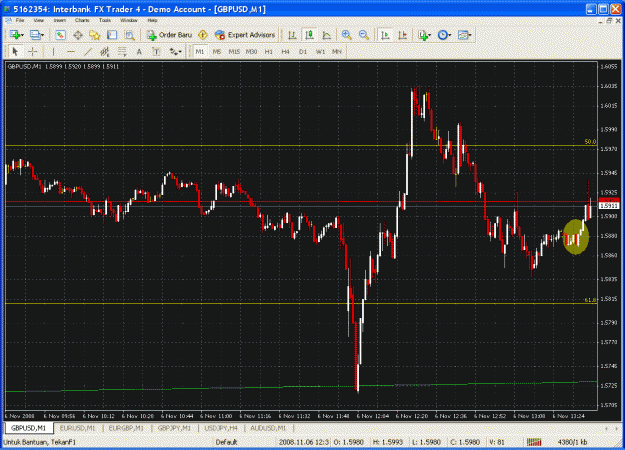Switch chart to Candlesticks mode
Image resolution: width=625 pixels, height=450 pixels.
click(309, 35)
